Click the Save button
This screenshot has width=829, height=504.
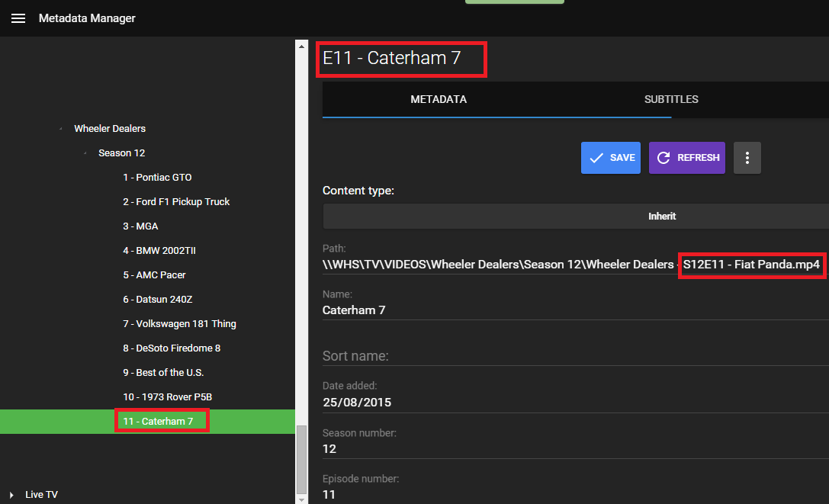611,158
